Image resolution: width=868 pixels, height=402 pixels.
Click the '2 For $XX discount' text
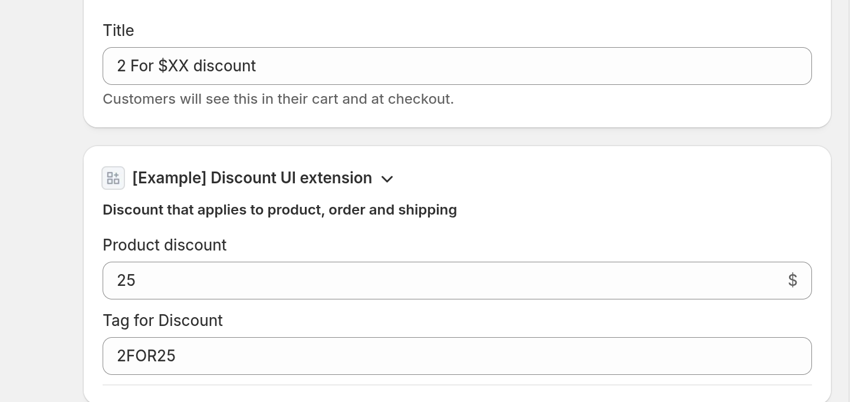(186, 66)
